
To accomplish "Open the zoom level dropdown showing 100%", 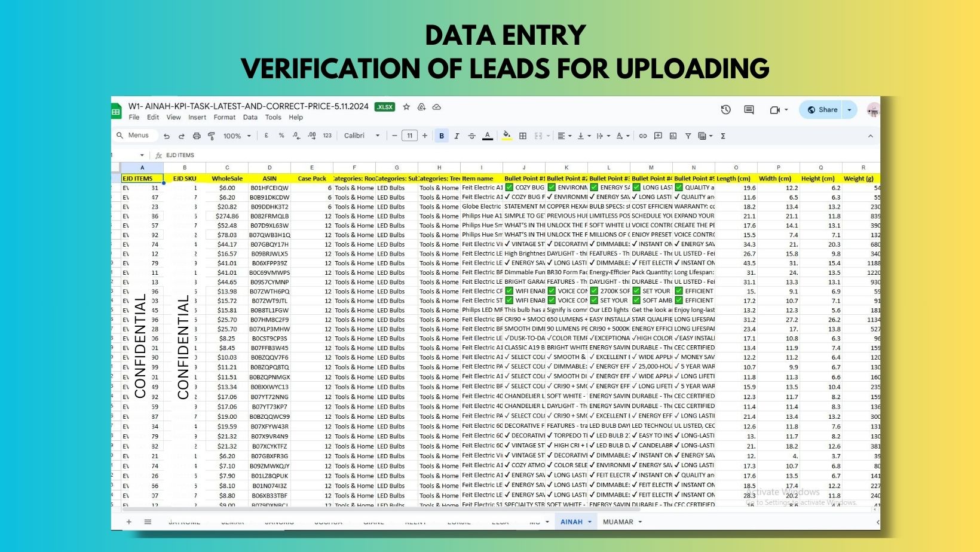I will [x=237, y=136].
